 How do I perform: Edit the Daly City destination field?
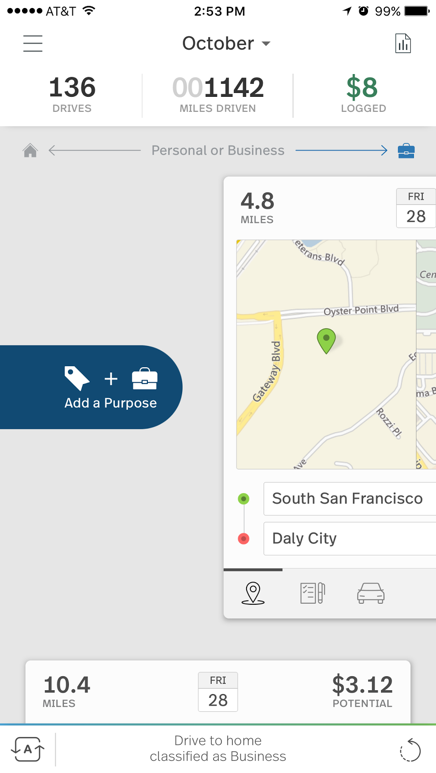click(x=350, y=539)
